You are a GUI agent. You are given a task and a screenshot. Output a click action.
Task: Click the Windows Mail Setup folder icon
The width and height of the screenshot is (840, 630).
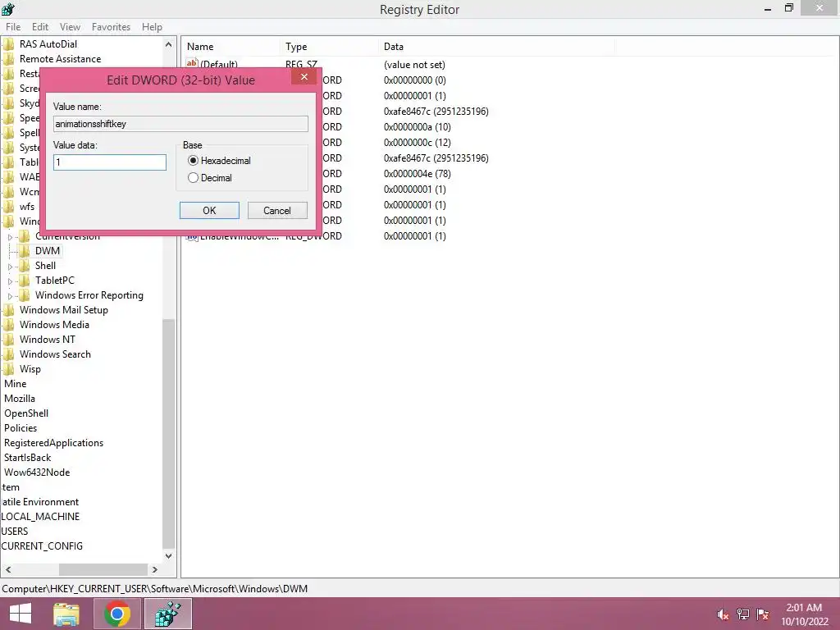point(8,309)
